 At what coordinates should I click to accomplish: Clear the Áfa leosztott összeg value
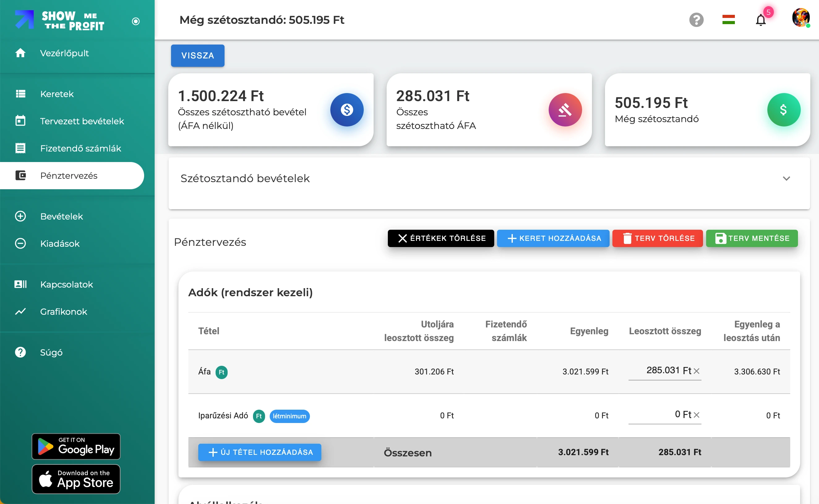tap(696, 371)
